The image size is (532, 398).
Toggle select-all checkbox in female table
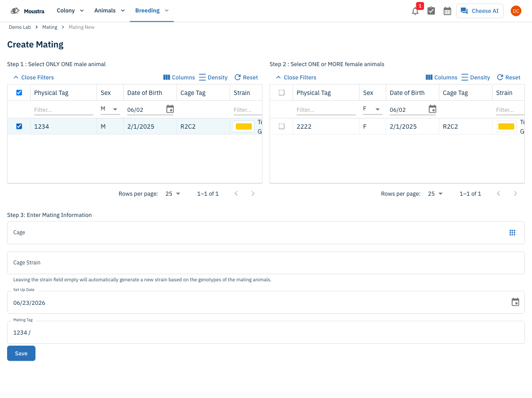pyautogui.click(x=282, y=93)
